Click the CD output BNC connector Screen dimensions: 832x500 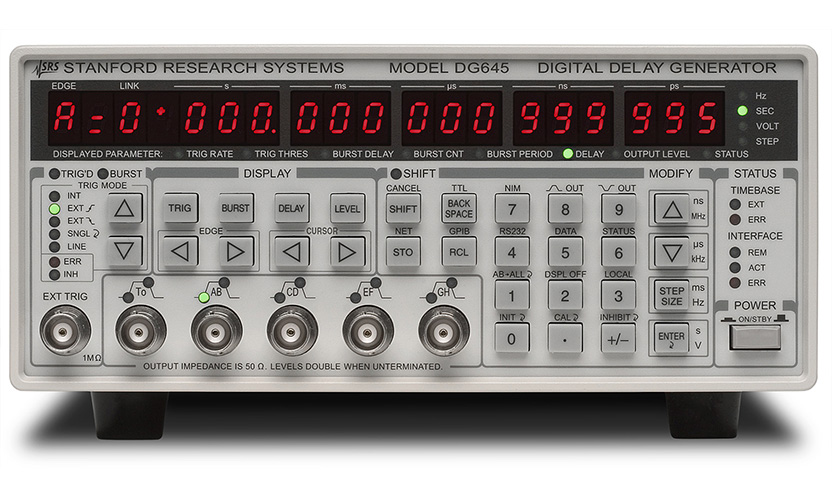[x=291, y=332]
